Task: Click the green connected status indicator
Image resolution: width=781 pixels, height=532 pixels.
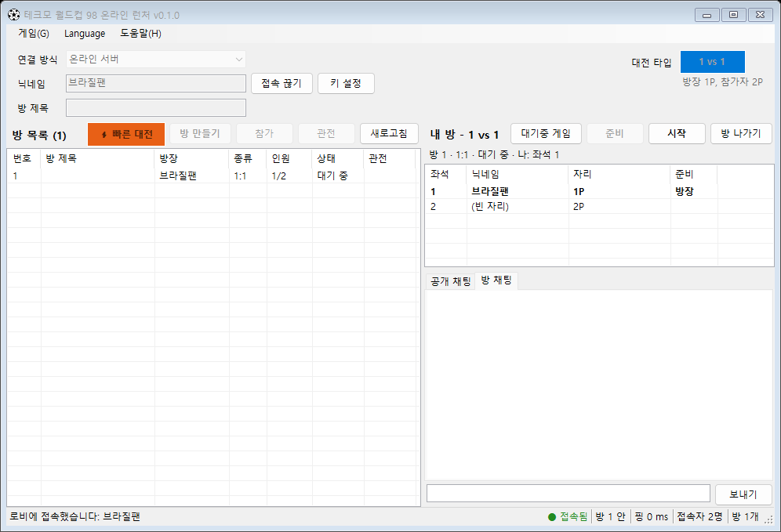Action: (x=552, y=517)
